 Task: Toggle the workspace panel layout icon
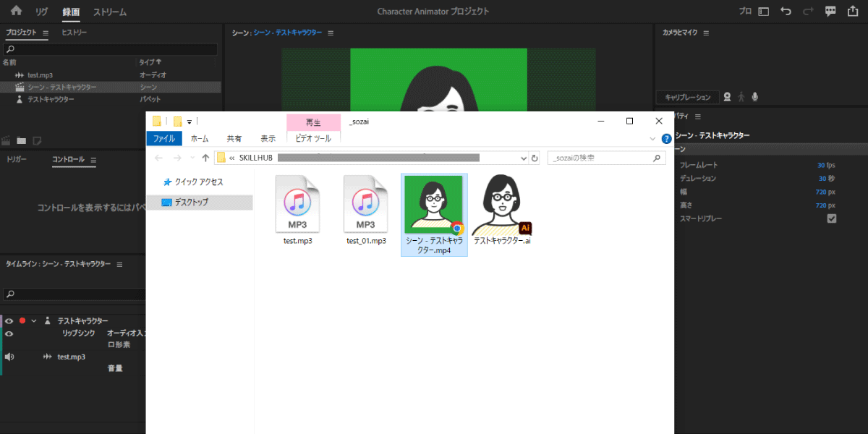point(765,12)
